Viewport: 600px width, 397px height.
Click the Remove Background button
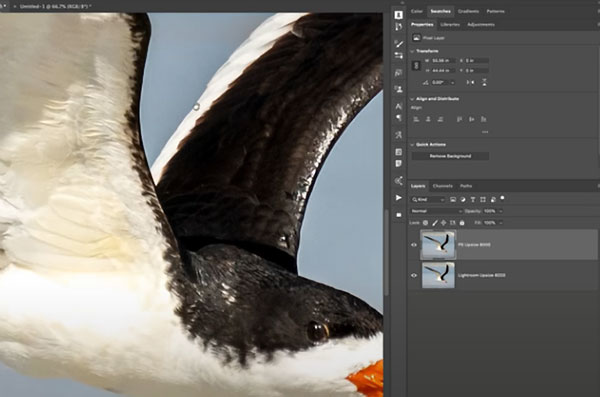coord(450,156)
